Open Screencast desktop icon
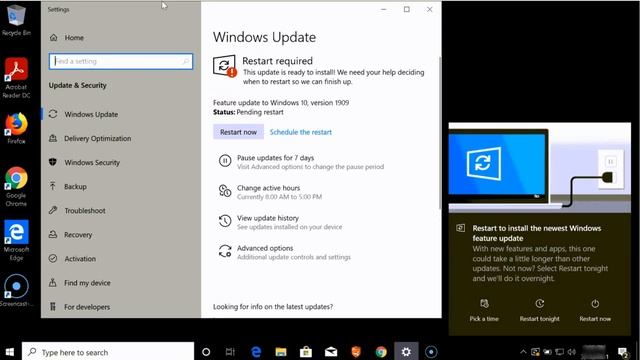640x360 pixels. click(16, 290)
